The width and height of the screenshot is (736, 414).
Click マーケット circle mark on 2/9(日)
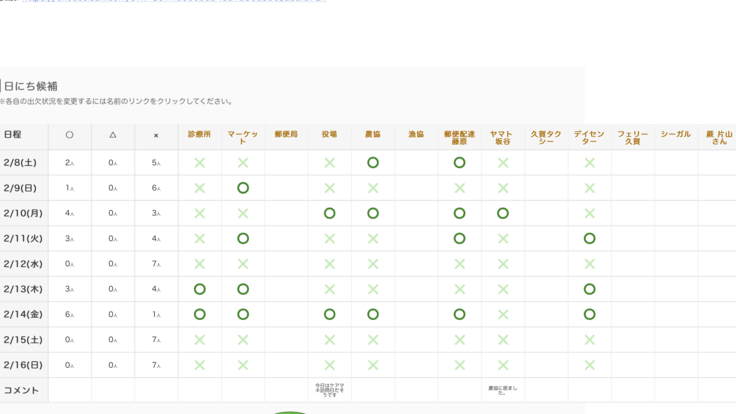(x=243, y=188)
